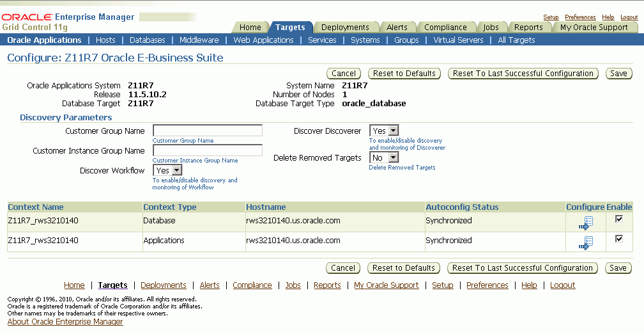The width and height of the screenshot is (644, 334).
Task: Open the Groups subtab
Action: pos(406,40)
